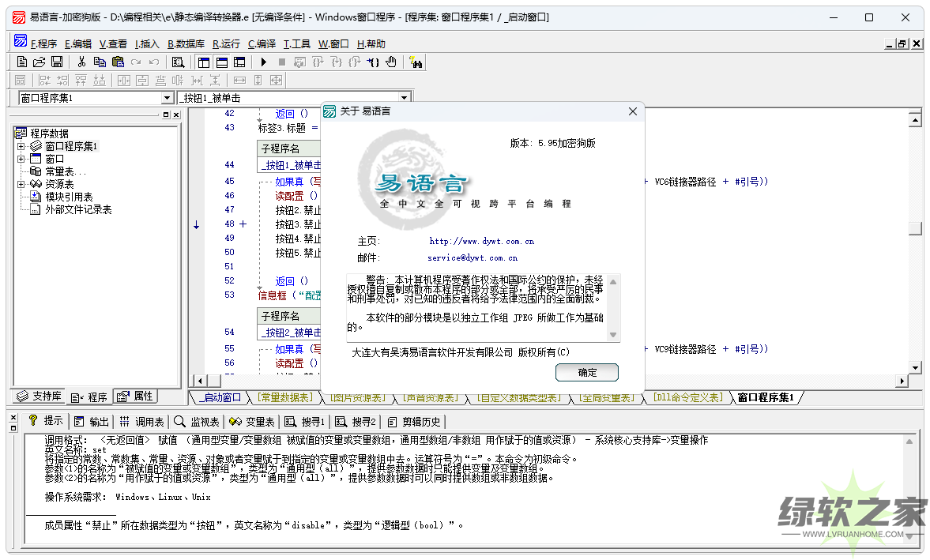Click the code editor vertical scrollbar down arrow
The height and width of the screenshot is (560, 930).
click(915, 367)
